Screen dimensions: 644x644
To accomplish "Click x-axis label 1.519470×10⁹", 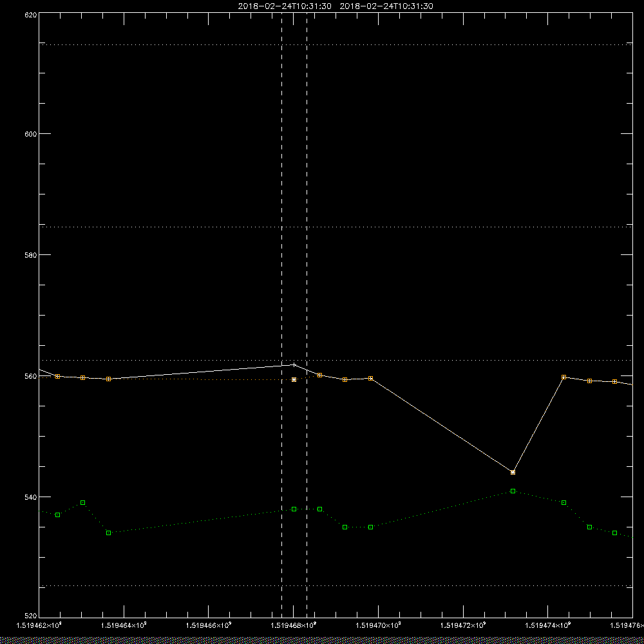I will (379, 625).
